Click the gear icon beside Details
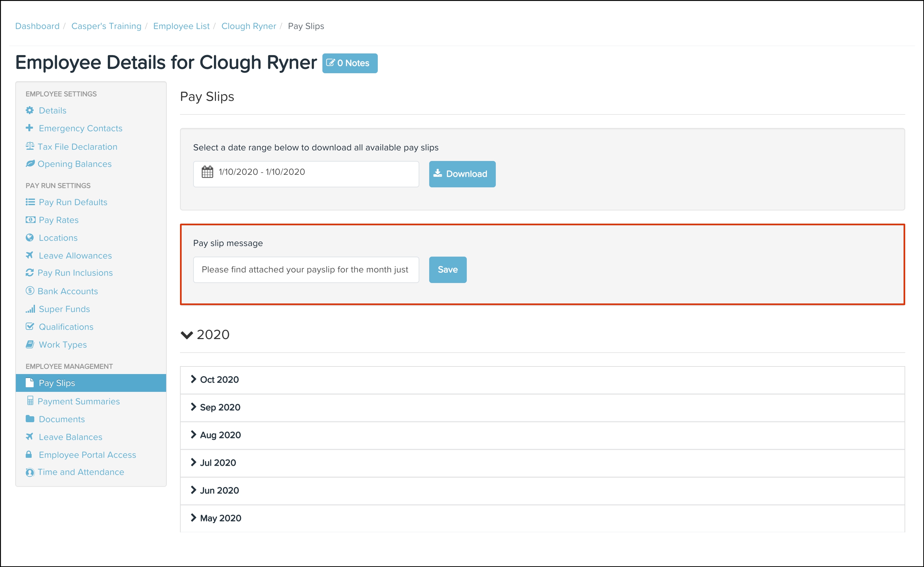This screenshot has width=924, height=567. tap(30, 110)
